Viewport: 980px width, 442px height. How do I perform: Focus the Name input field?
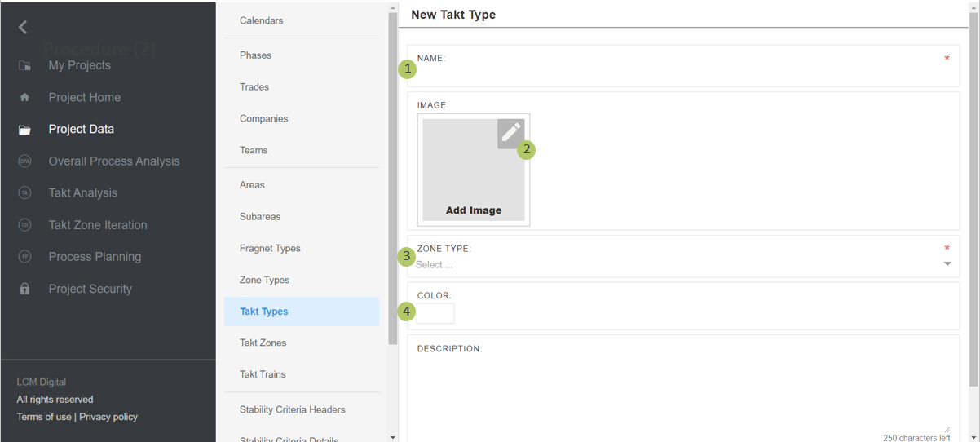tap(677, 73)
